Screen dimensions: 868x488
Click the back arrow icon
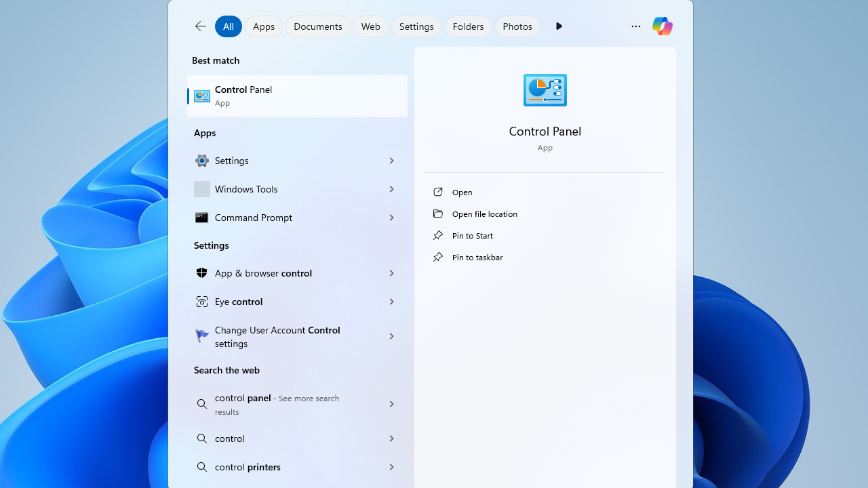pyautogui.click(x=201, y=26)
